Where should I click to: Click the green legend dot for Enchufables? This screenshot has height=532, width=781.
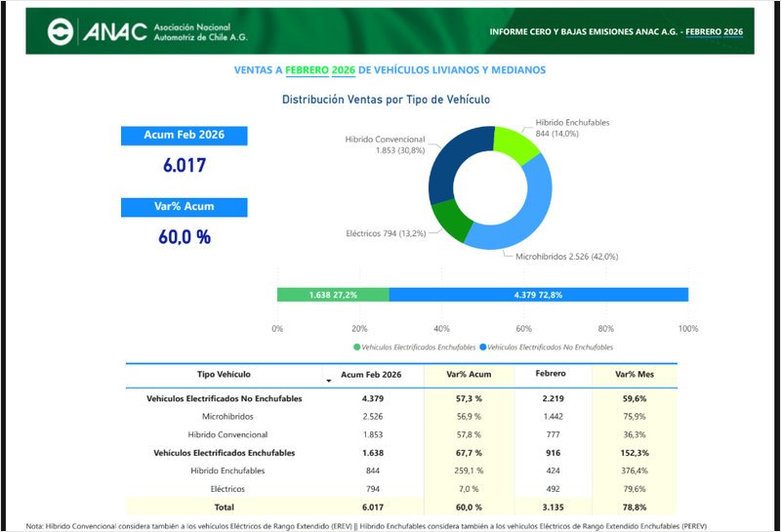point(357,348)
